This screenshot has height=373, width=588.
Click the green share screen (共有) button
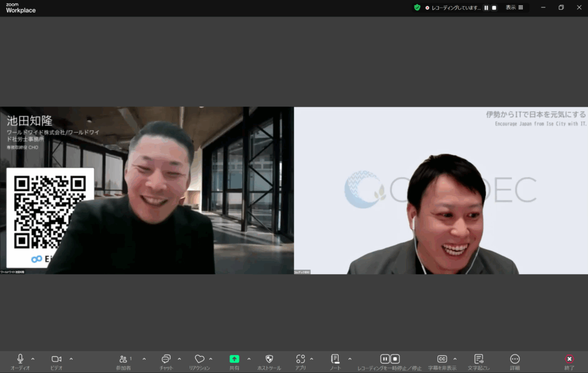coord(234,359)
